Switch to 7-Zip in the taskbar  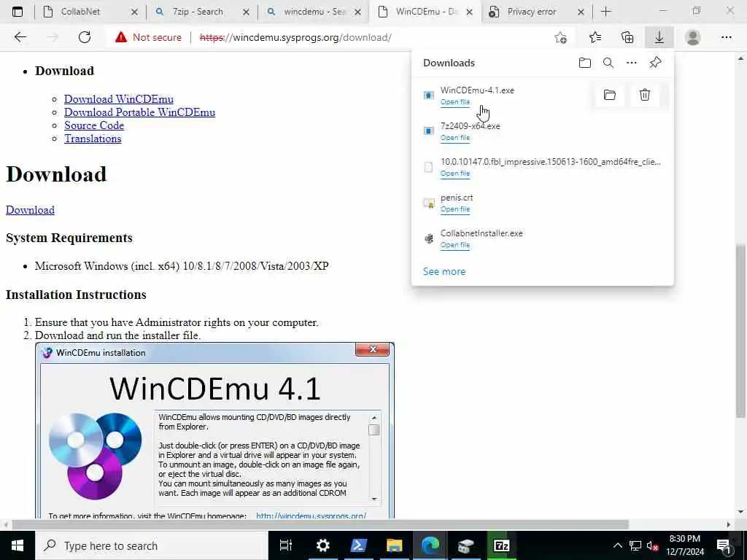point(502,545)
